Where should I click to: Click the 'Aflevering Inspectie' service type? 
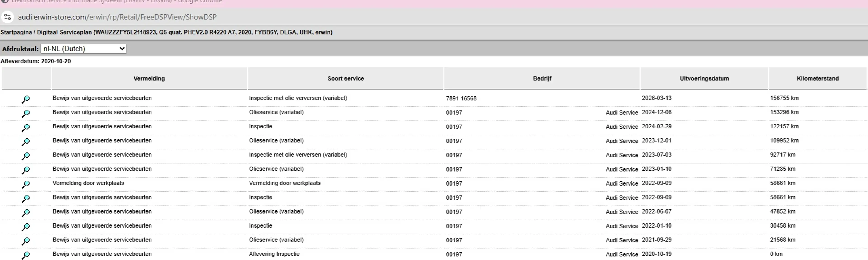pyautogui.click(x=274, y=254)
